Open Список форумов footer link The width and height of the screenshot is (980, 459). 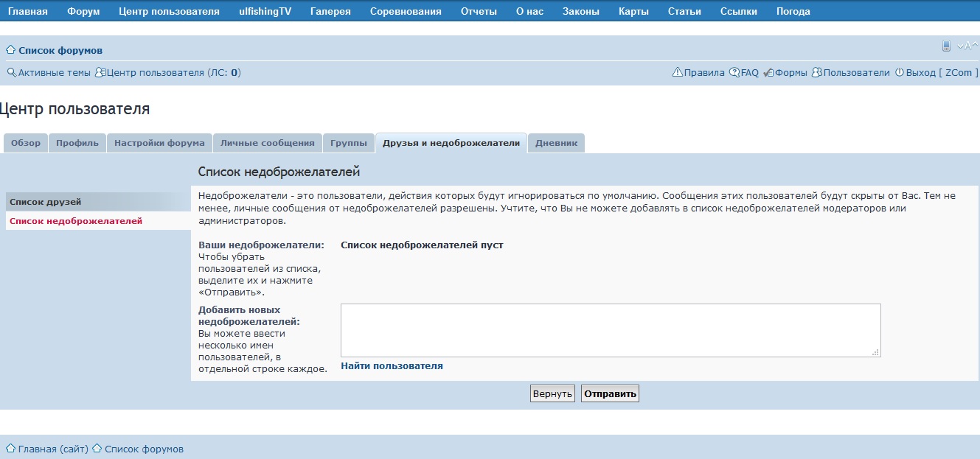point(144,449)
